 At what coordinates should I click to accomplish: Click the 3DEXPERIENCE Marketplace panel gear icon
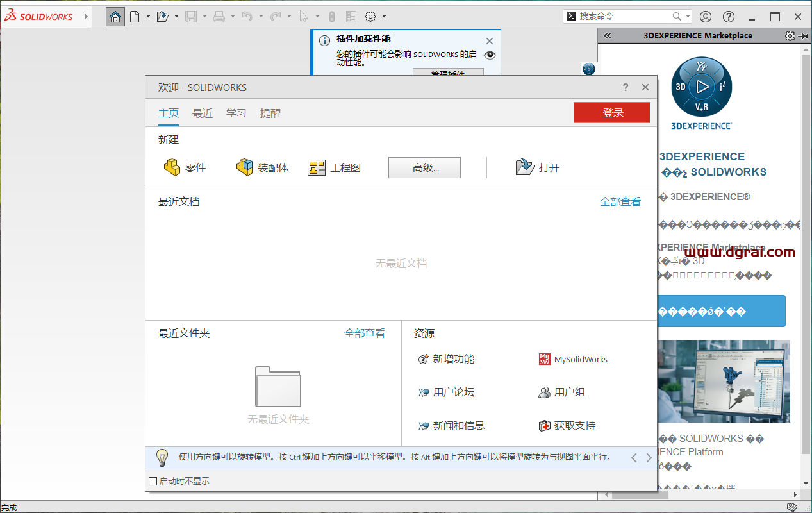point(790,36)
